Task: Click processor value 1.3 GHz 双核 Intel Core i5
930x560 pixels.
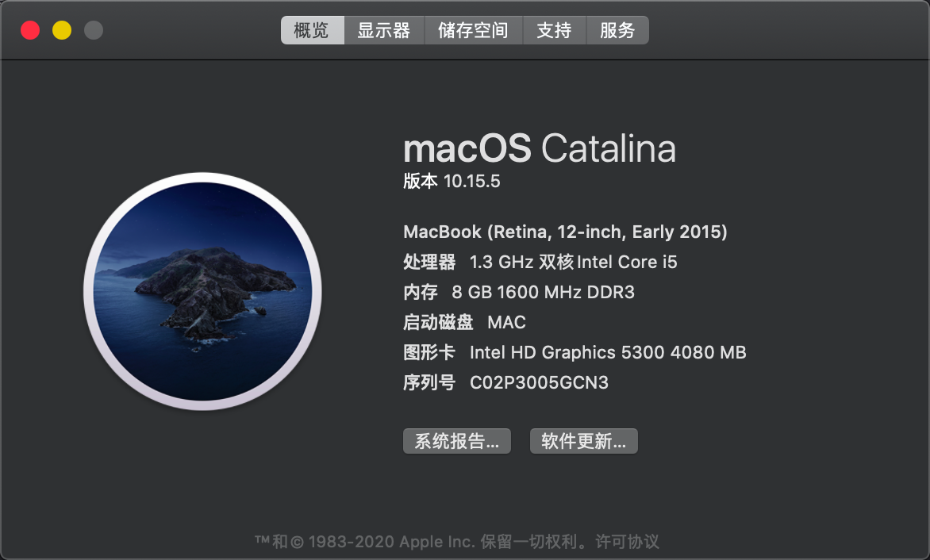Action: [x=574, y=262]
